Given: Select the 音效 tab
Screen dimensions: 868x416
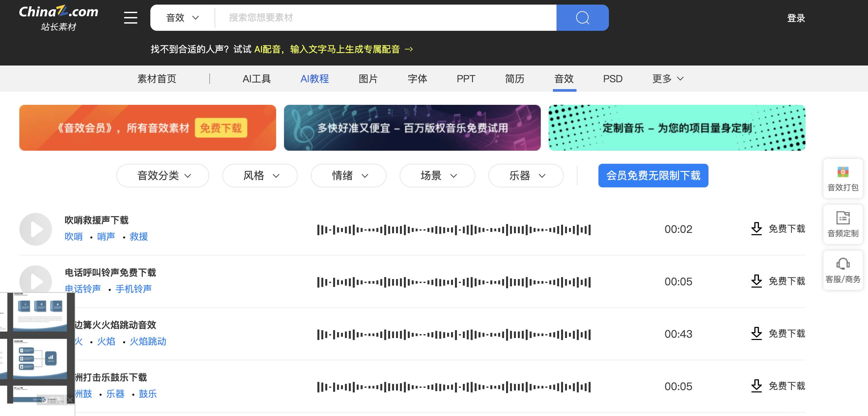Looking at the screenshot, I should [564, 79].
